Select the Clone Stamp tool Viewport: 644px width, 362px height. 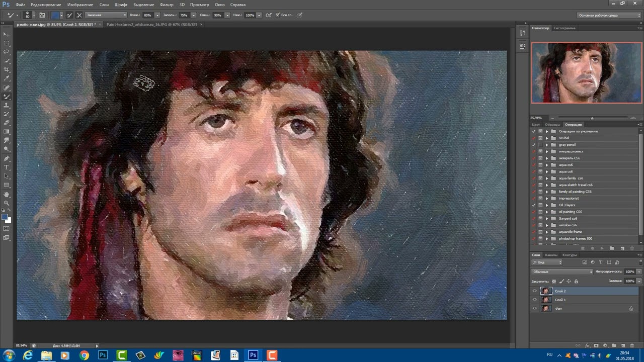7,105
